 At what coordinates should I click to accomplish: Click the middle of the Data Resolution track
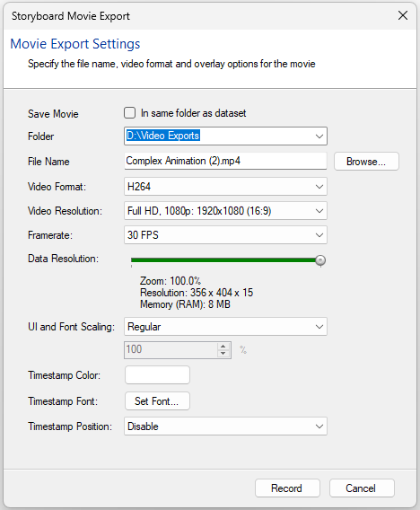click(x=225, y=260)
